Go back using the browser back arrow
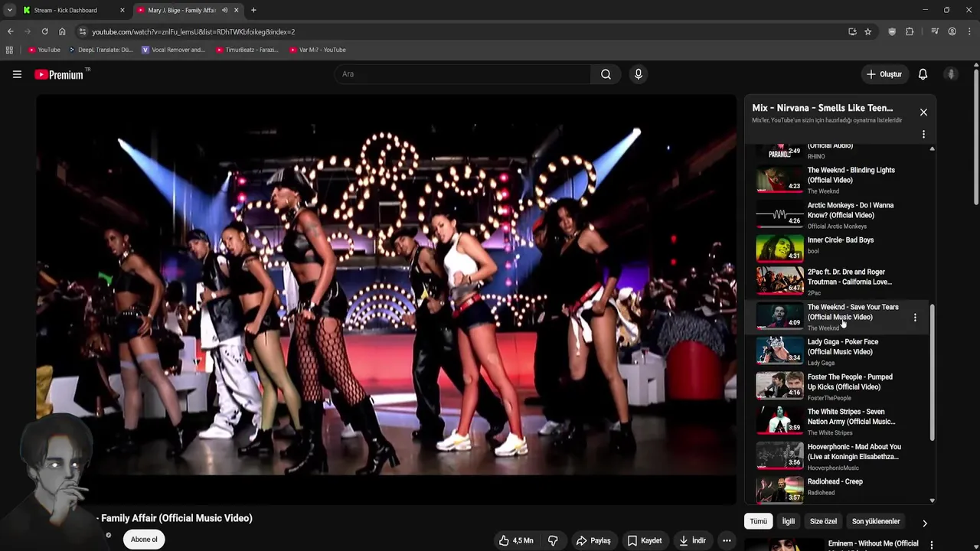The height and width of the screenshot is (551, 980). point(10,31)
